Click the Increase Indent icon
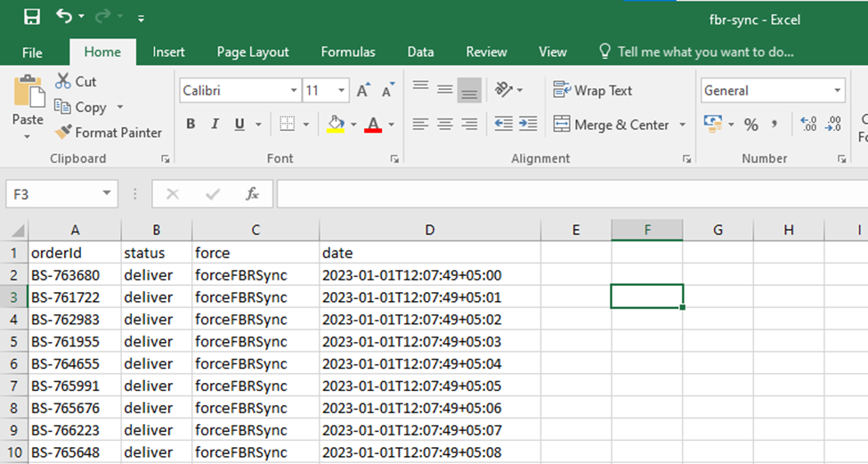This screenshot has width=868, height=464. point(528,125)
